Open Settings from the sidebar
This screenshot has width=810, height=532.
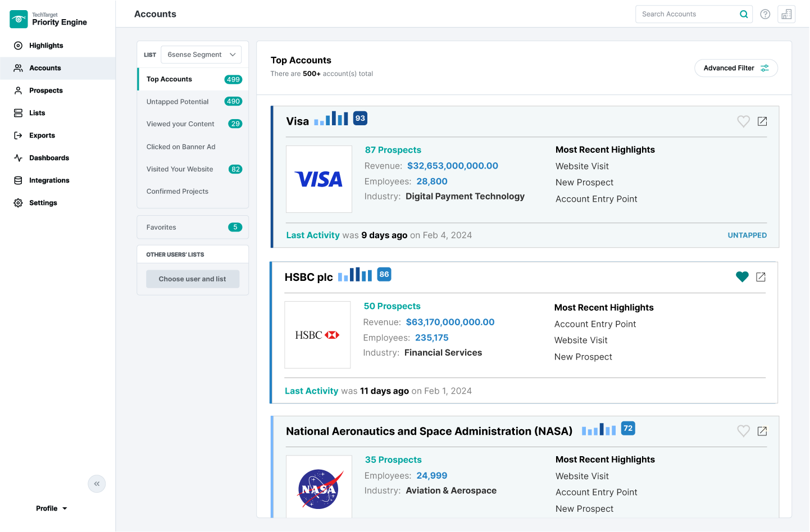pyautogui.click(x=43, y=203)
